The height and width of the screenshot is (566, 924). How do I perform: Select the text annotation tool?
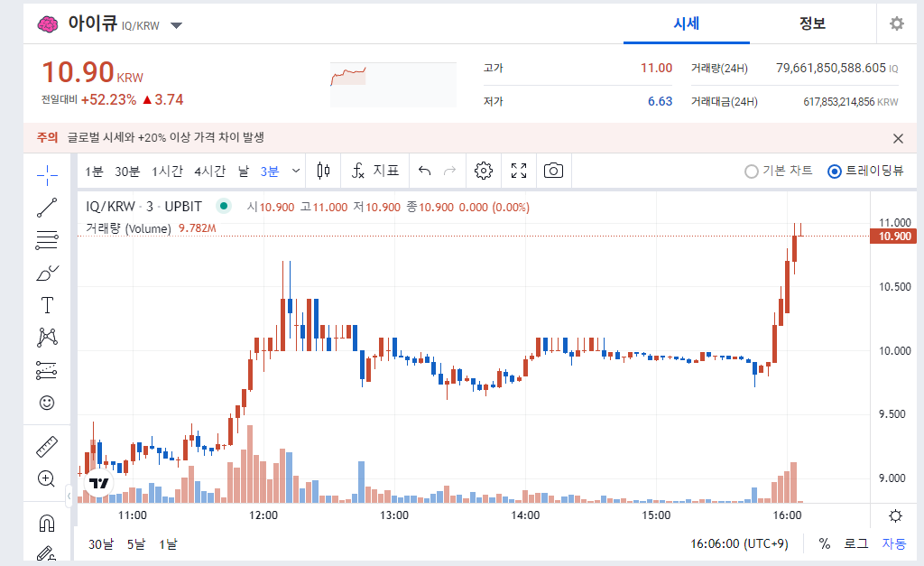pos(47,305)
